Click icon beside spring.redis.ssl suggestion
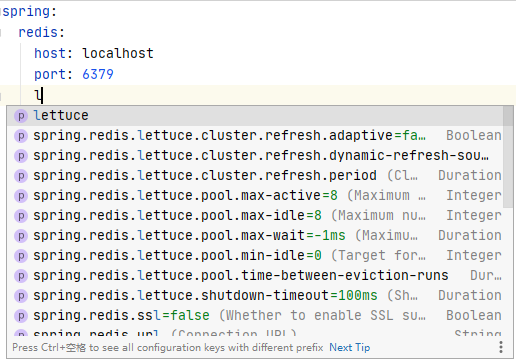Viewport: 516px width, 360px height. click(x=21, y=316)
